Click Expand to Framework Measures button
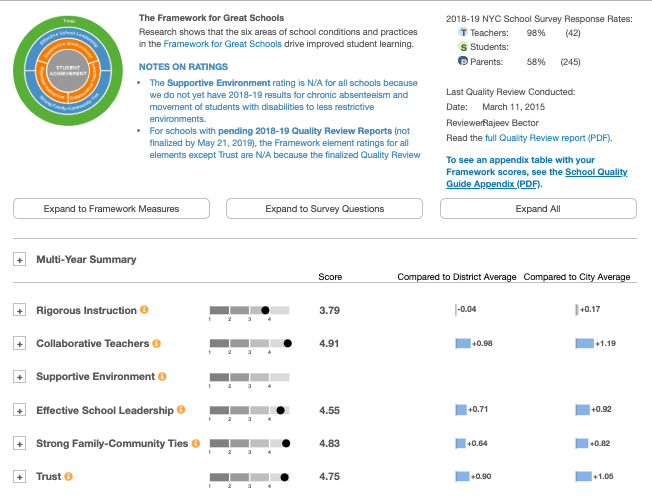The image size is (652, 500). [x=111, y=209]
